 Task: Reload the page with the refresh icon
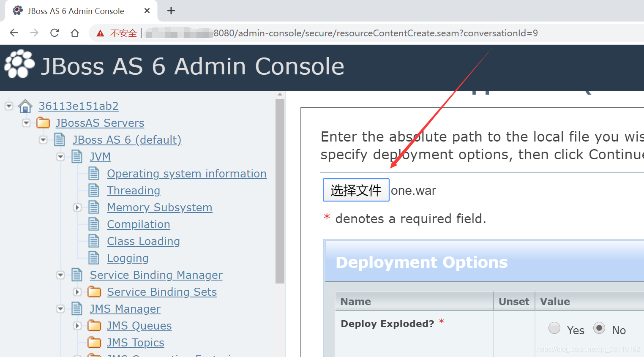coord(55,33)
